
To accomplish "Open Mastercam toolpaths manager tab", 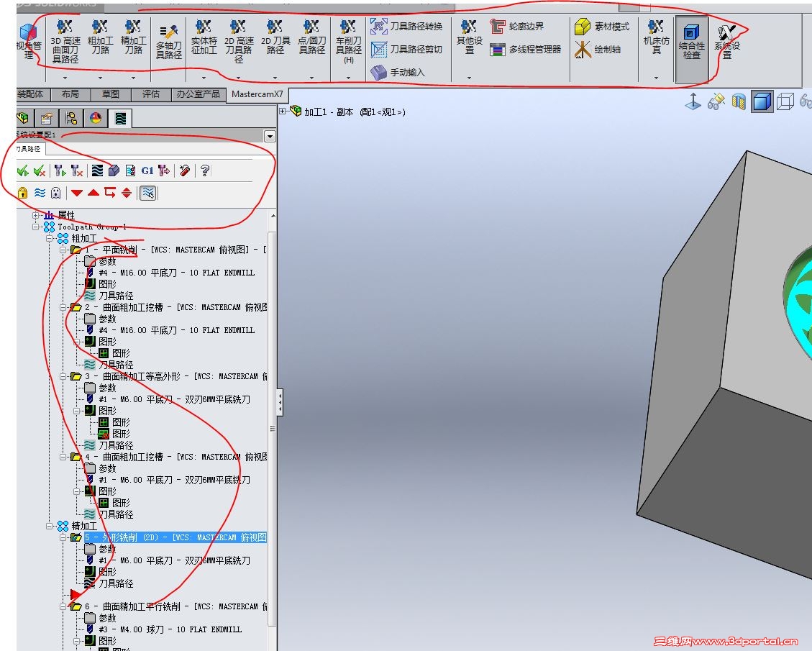I will (120, 119).
